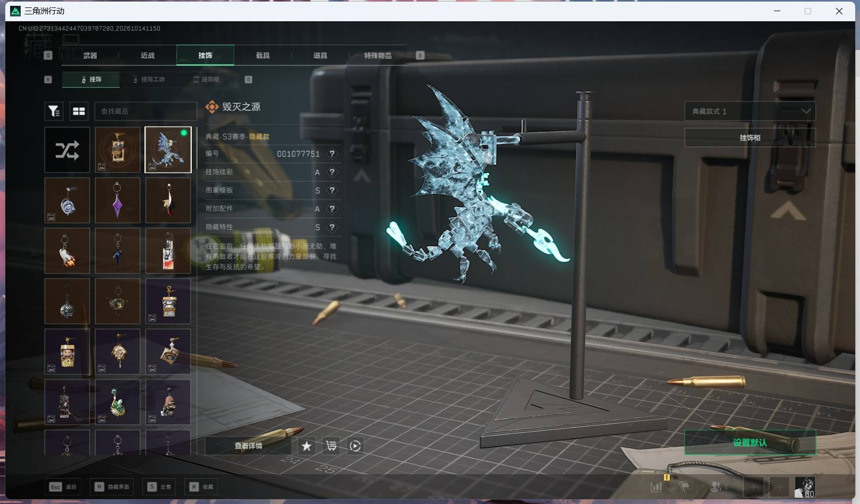Open the network signal stats icon

(x=657, y=486)
